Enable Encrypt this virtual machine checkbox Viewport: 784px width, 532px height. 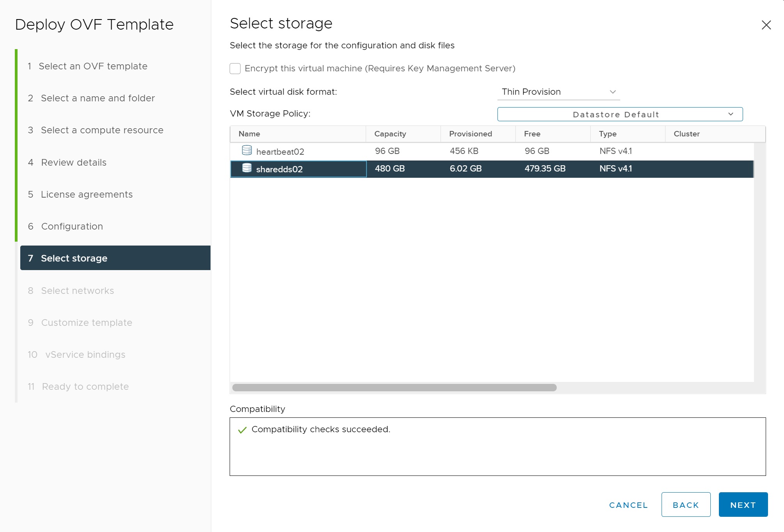(235, 69)
